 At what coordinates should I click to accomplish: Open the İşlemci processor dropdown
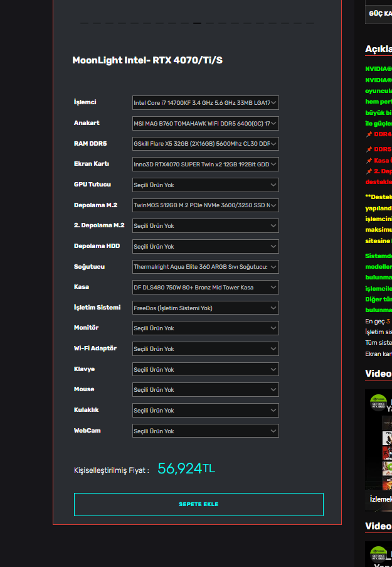coord(206,103)
